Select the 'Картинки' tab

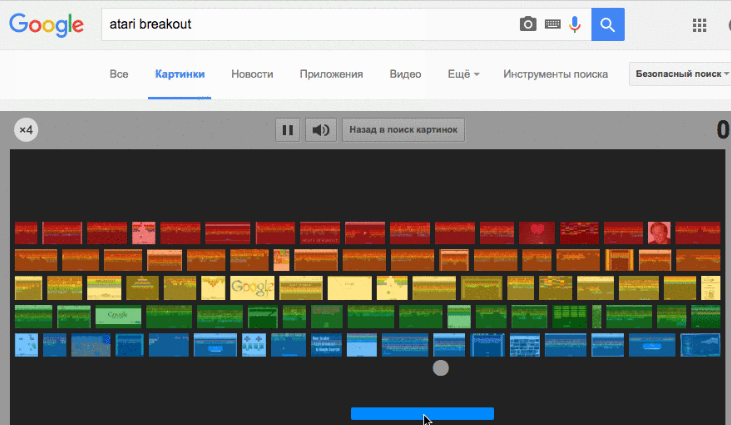pyautogui.click(x=179, y=74)
